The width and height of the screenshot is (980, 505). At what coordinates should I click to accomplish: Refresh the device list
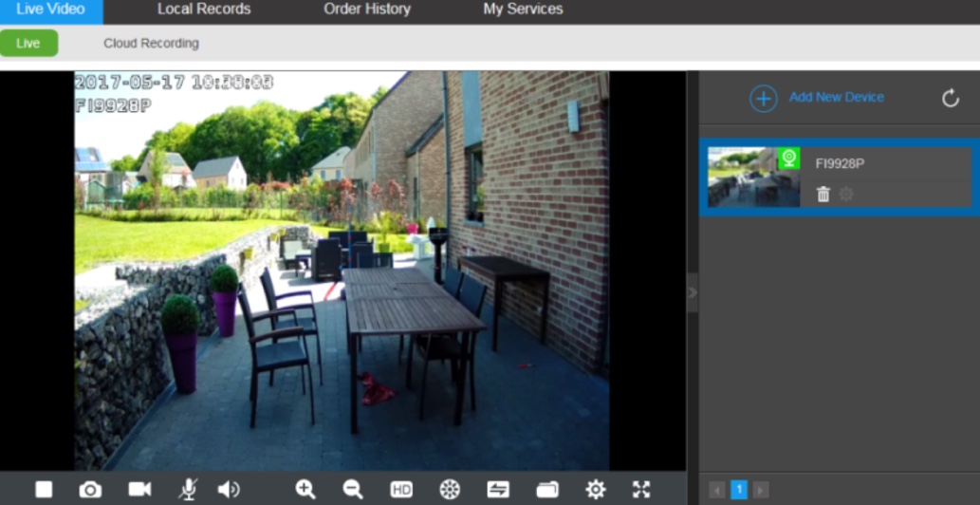coord(950,99)
